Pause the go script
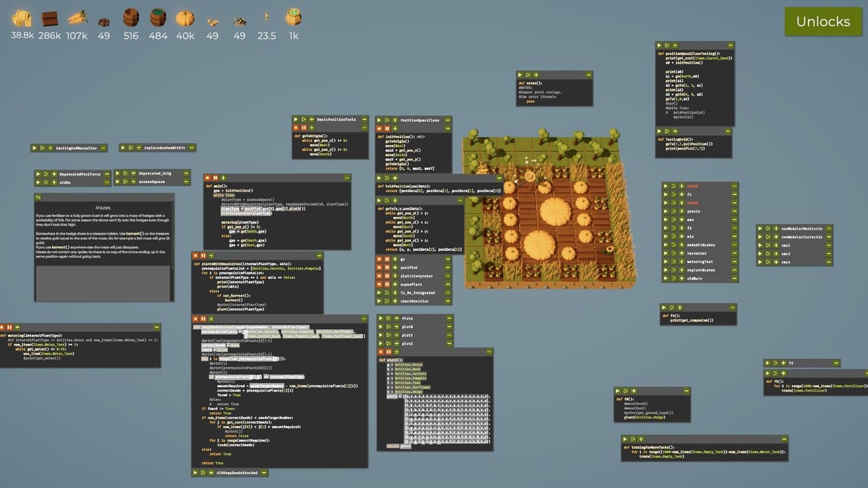This screenshot has height=488, width=868. point(387,260)
